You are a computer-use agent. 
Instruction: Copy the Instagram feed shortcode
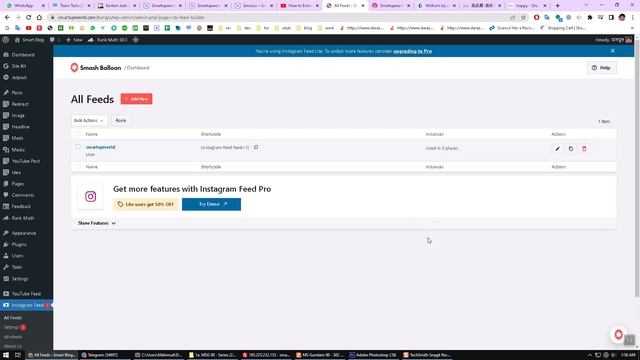point(256,147)
